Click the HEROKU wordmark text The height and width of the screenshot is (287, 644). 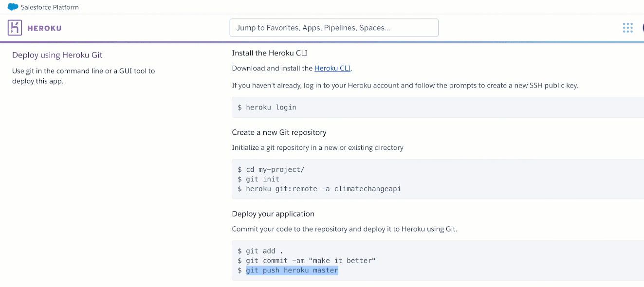(x=44, y=28)
